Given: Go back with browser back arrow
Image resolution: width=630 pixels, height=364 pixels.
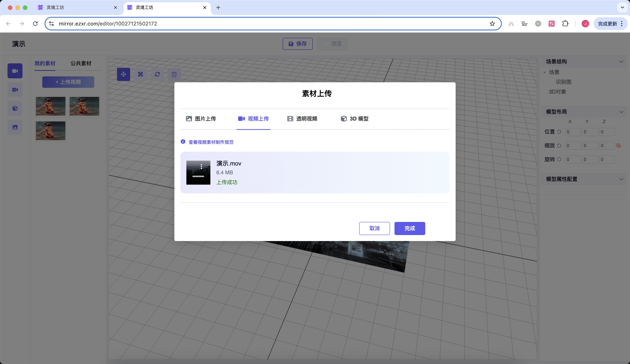Looking at the screenshot, I should click(8, 23).
